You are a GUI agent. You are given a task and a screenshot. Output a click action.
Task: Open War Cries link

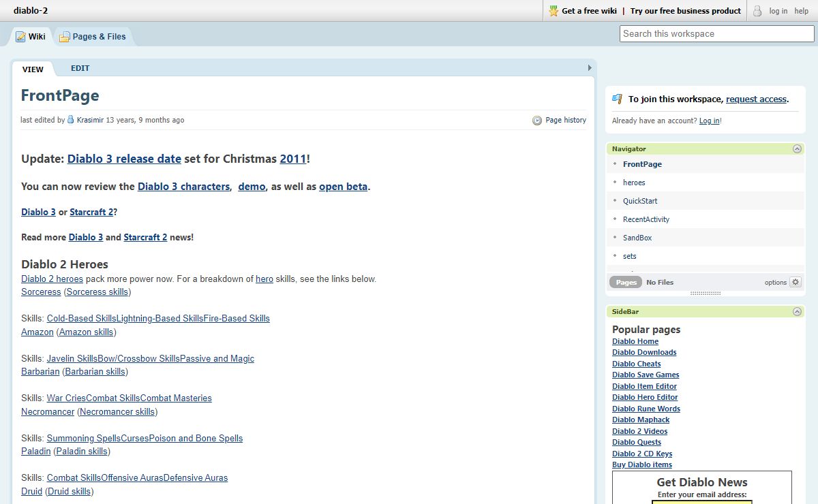(x=67, y=398)
